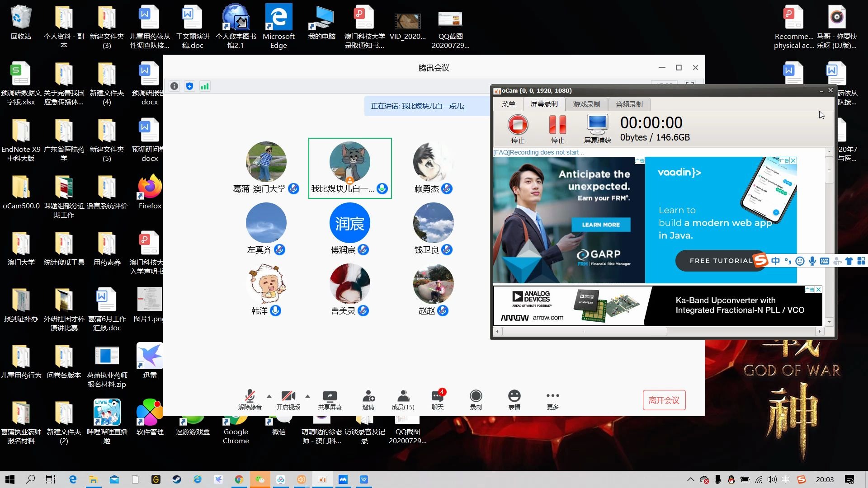Open volume control in system tray
This screenshot has height=488, width=868.
point(772,479)
